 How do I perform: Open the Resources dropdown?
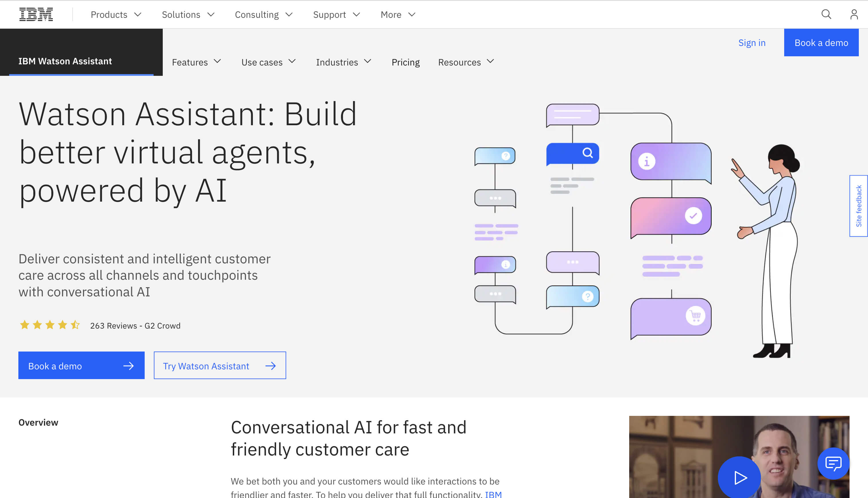pos(466,62)
